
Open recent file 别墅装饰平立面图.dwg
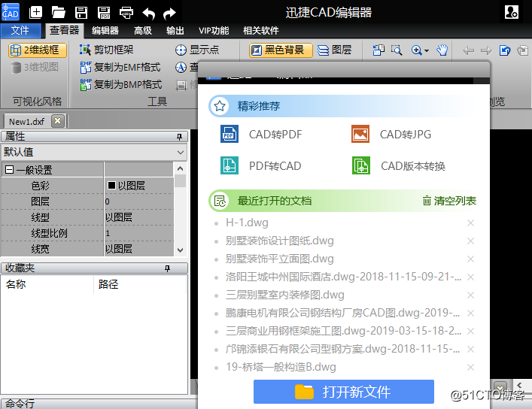pos(280,259)
